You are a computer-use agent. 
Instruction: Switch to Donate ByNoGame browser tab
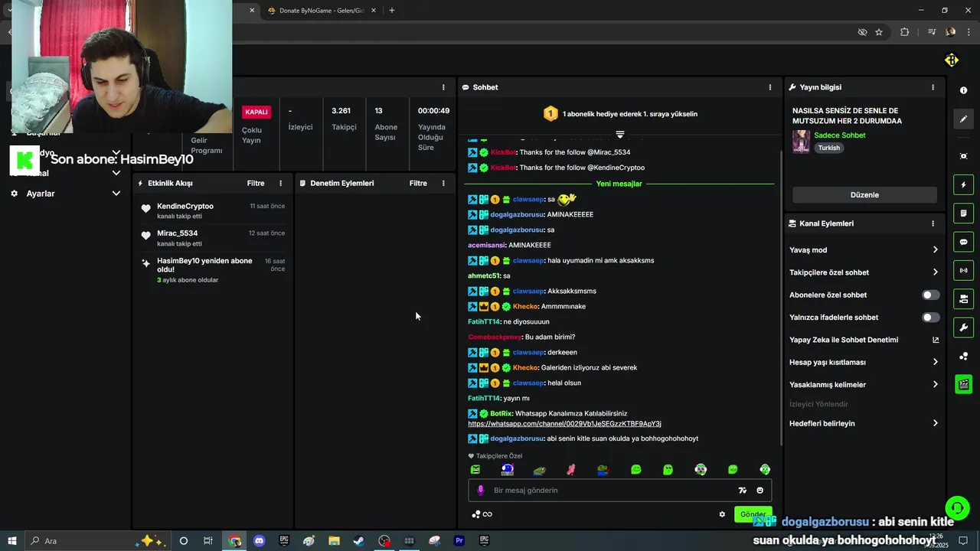(321, 11)
